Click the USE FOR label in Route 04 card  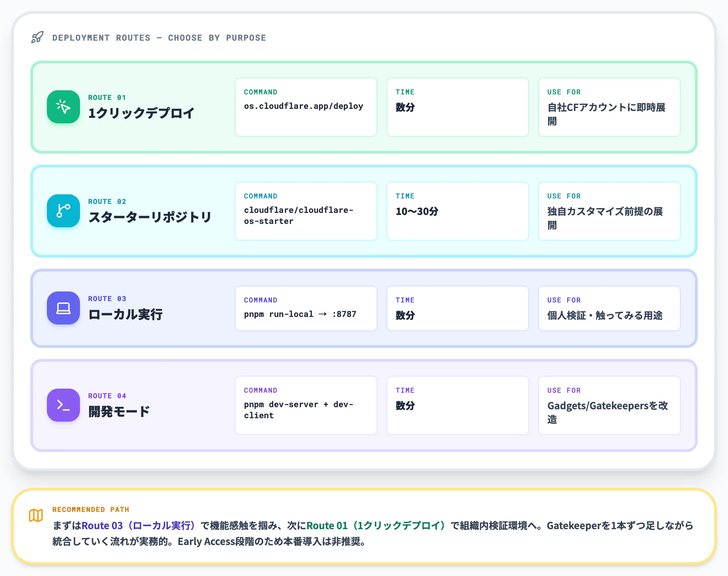point(564,390)
